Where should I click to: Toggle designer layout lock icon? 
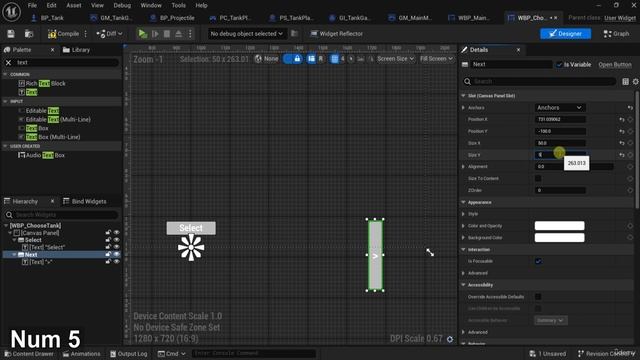pyautogui.click(x=297, y=59)
